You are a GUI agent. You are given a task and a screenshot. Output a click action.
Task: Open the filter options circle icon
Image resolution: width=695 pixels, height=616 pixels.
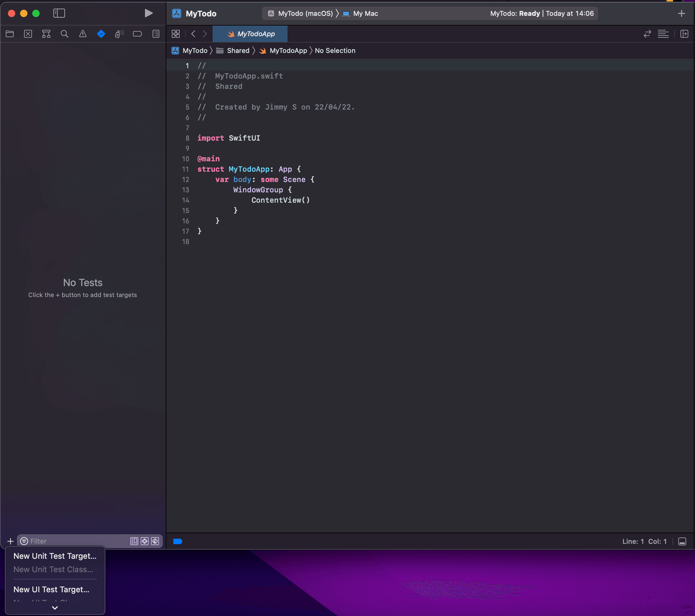click(x=24, y=541)
